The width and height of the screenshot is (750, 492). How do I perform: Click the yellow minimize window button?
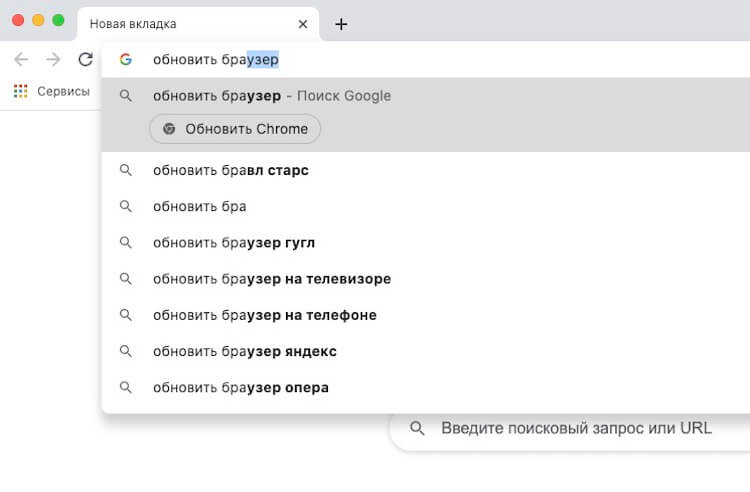38,20
